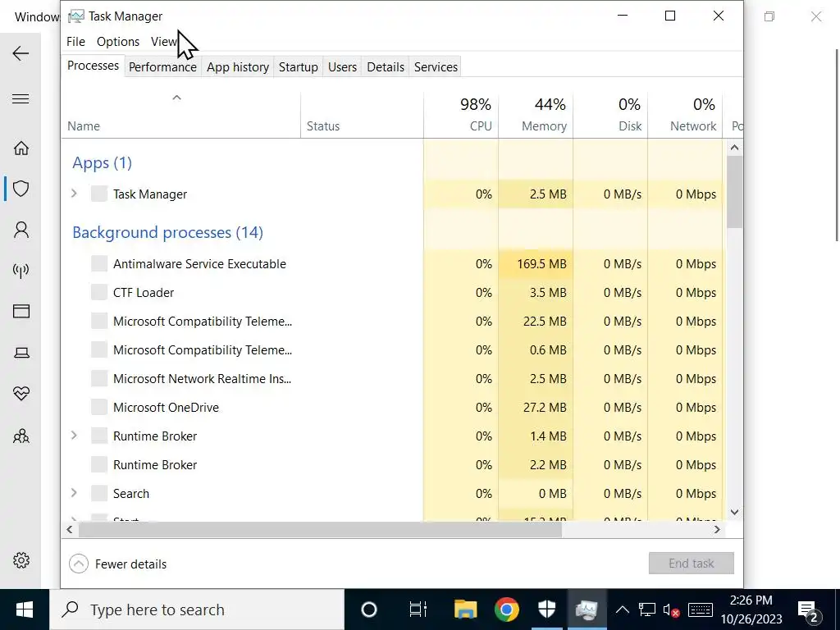Screen dimensions: 840x630
Task: Open Family options people icon
Action: [x=21, y=436]
